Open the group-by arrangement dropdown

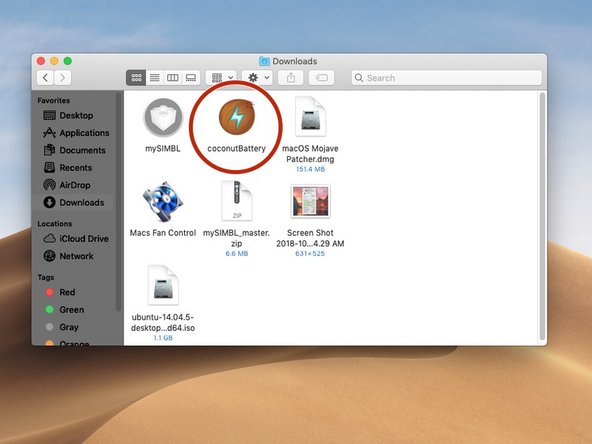(222, 78)
